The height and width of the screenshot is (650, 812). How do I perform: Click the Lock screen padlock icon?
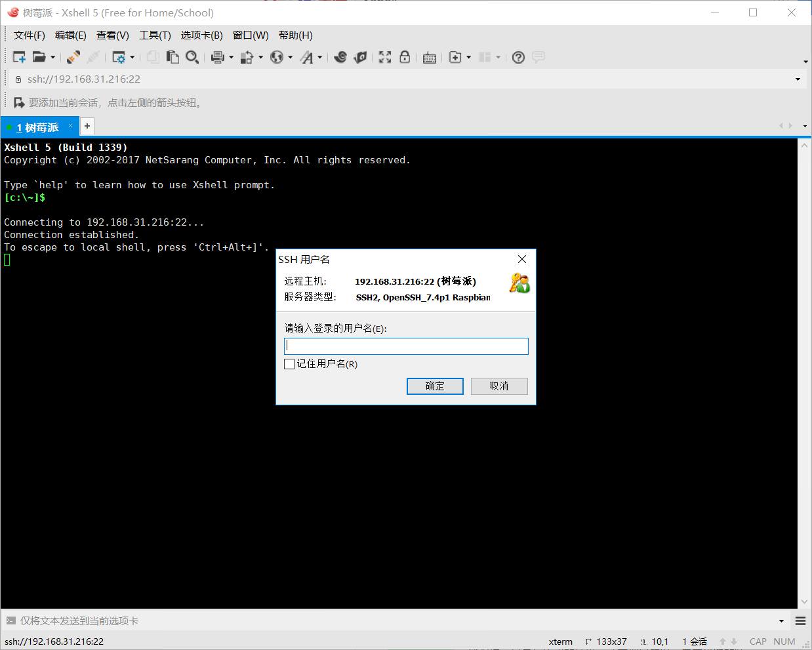[x=405, y=57]
